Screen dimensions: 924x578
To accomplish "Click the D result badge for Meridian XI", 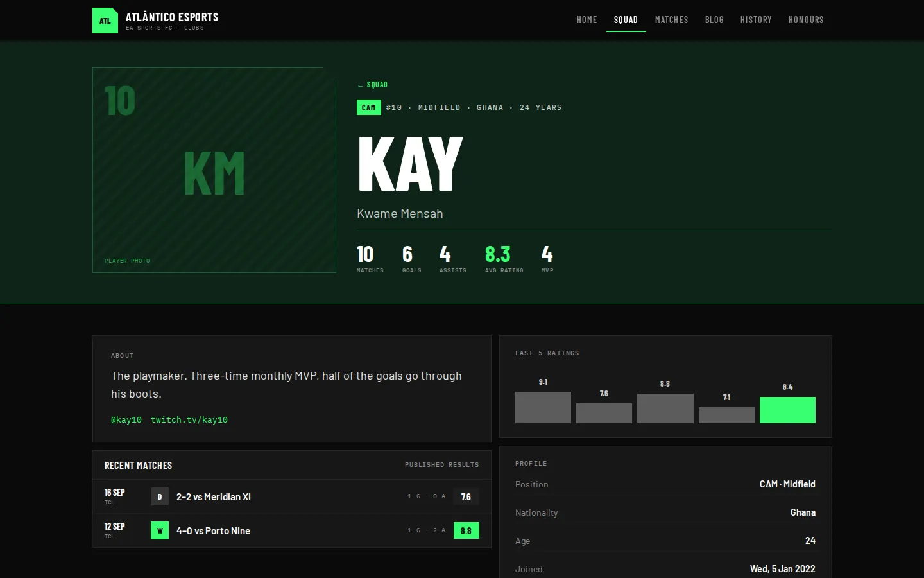I will (x=160, y=496).
